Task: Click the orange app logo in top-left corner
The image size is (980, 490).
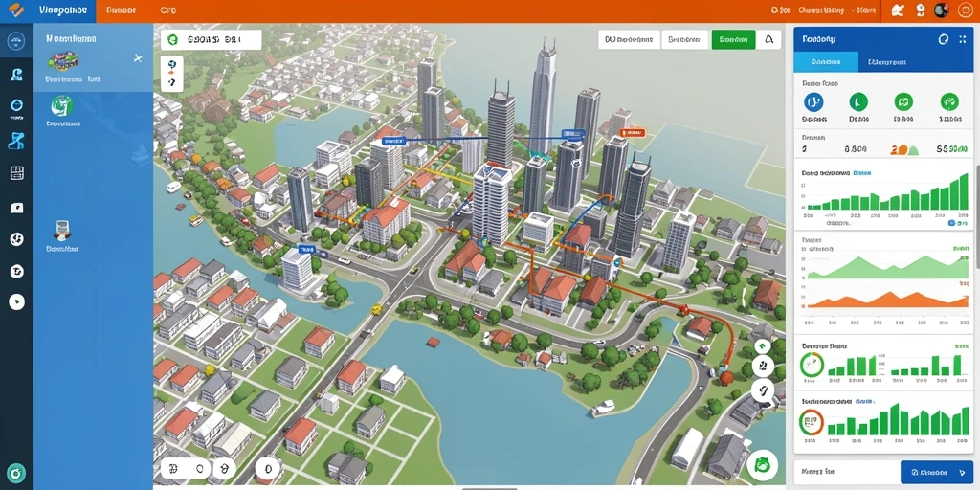Action: click(16, 10)
